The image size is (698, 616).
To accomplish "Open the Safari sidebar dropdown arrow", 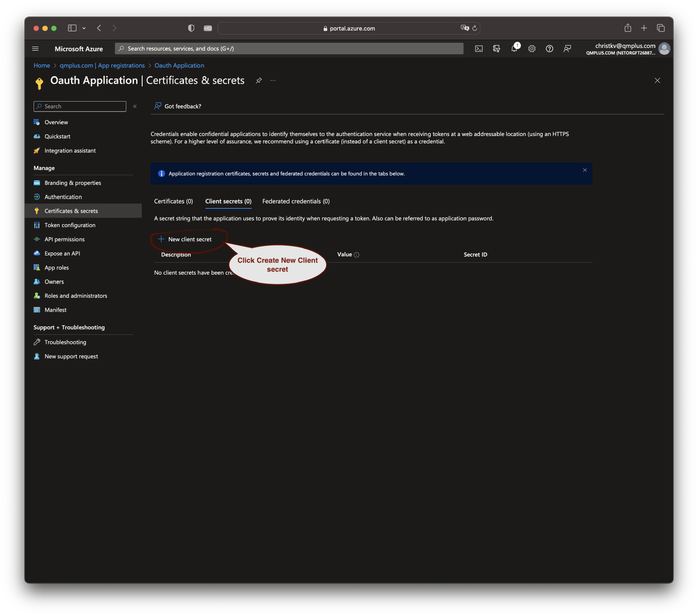I will tap(84, 28).
